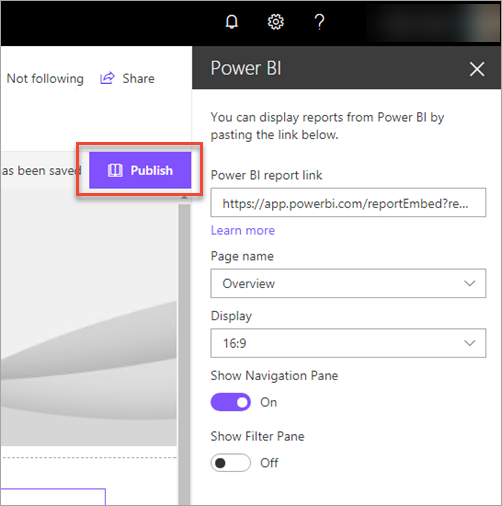
Task: Click the 'Power BI' pane title
Action: pos(246,68)
